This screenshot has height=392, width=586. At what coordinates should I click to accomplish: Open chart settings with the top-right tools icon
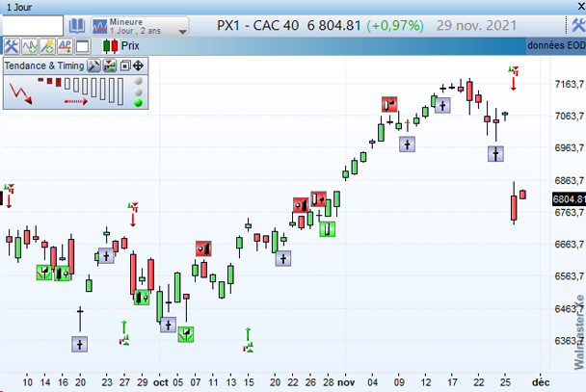578,25
